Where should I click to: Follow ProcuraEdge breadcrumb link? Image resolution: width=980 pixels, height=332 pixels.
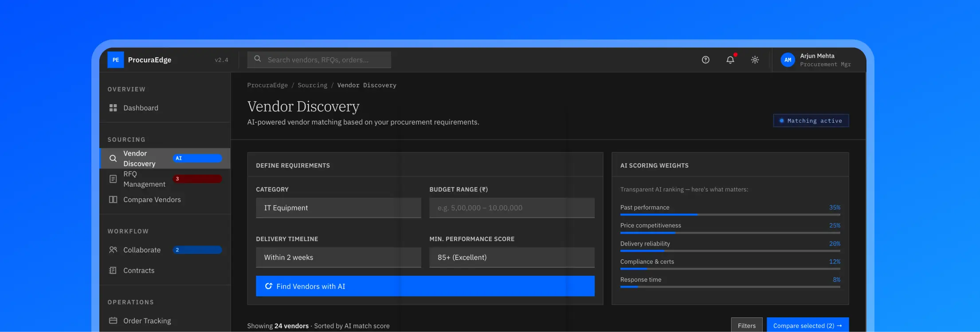[267, 85]
